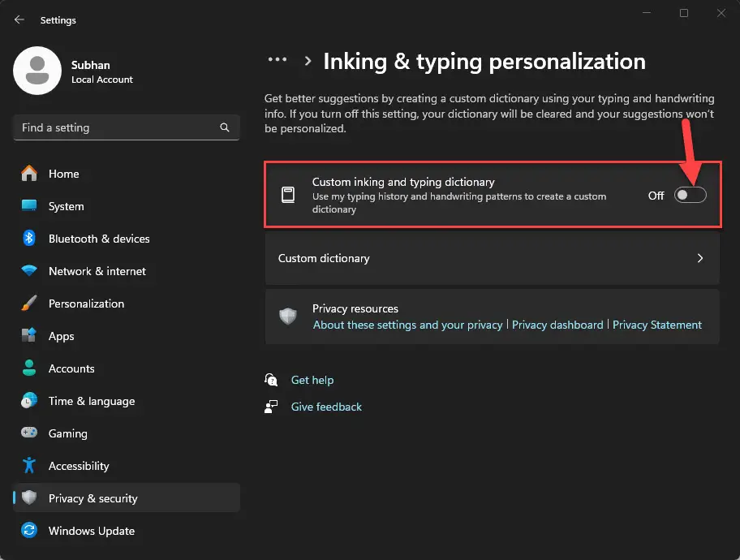This screenshot has width=740, height=560.
Task: Open About these settings and your privacy
Action: click(408, 325)
